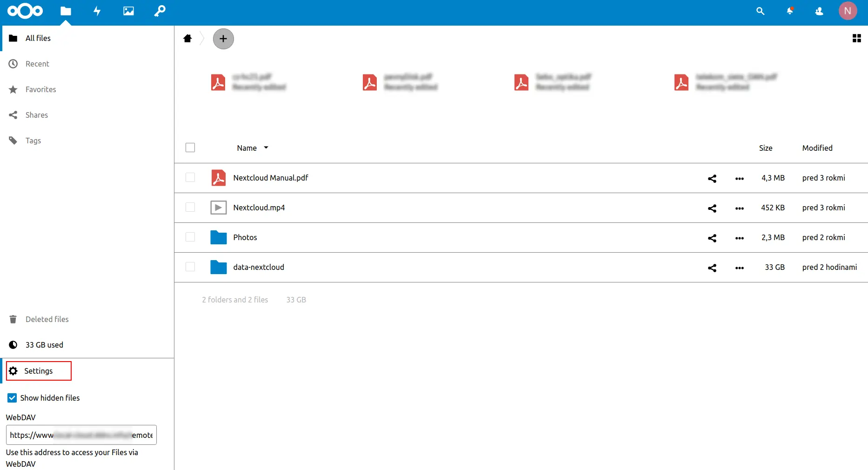The image size is (868, 470).
Task: Click the 33 GB used quota entry
Action: (88, 345)
